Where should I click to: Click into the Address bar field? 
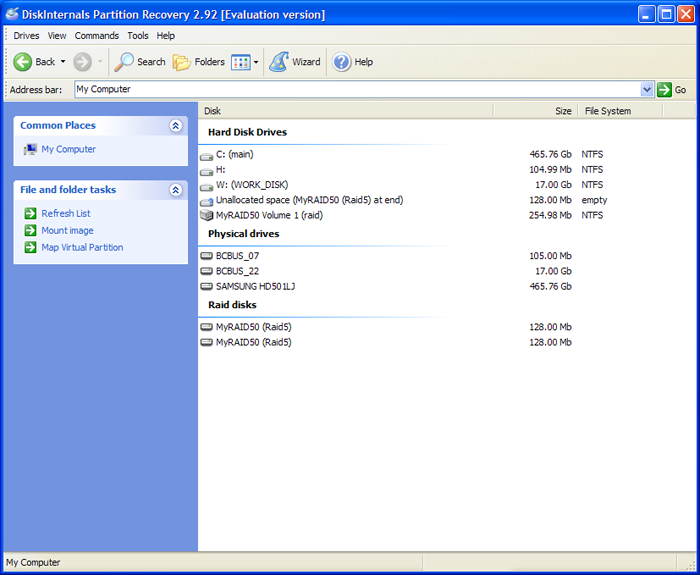point(358,89)
